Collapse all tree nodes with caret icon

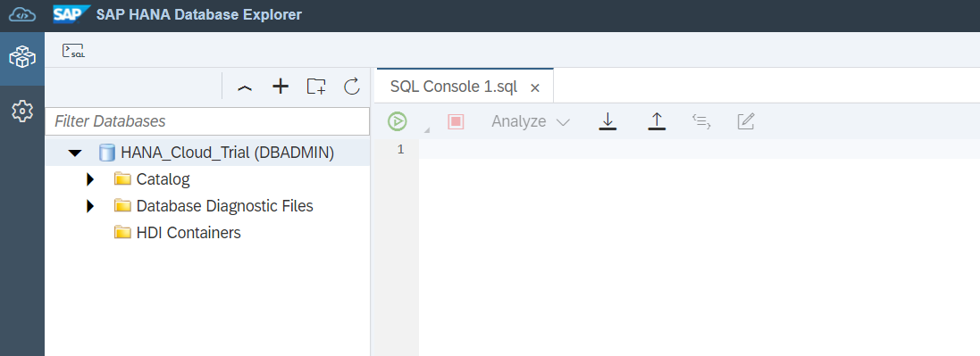tap(245, 87)
